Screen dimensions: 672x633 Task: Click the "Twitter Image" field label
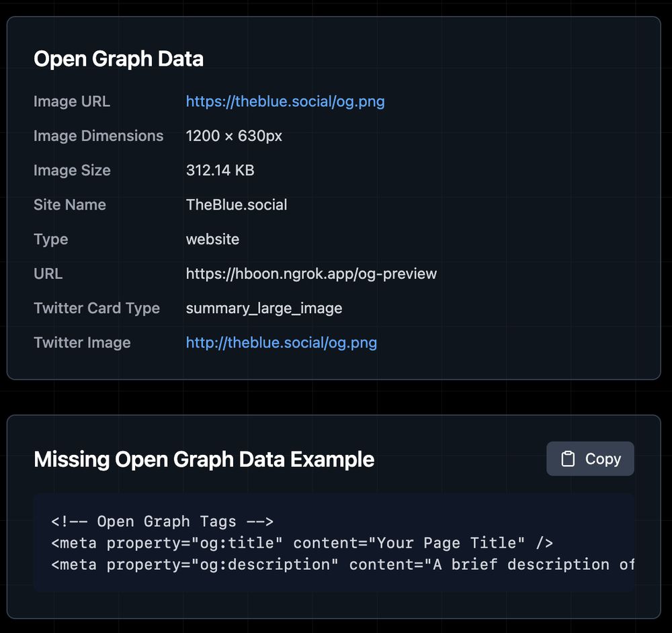click(82, 343)
